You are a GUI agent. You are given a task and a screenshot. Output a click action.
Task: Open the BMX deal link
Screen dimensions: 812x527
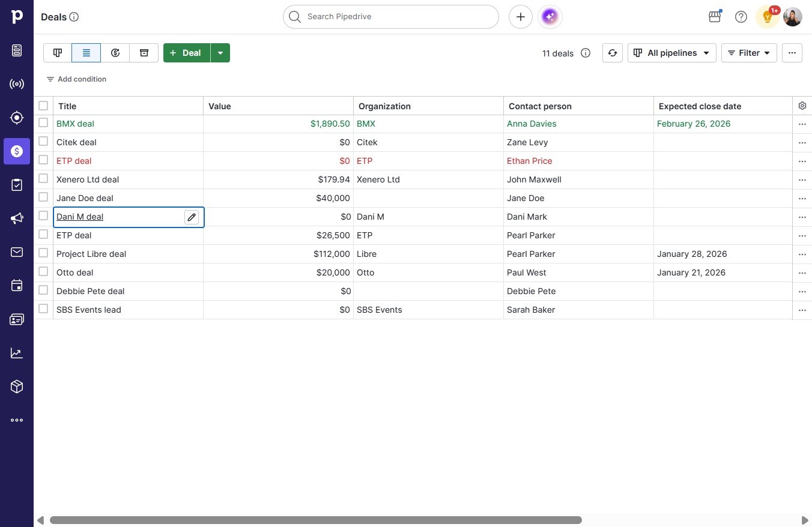(75, 124)
